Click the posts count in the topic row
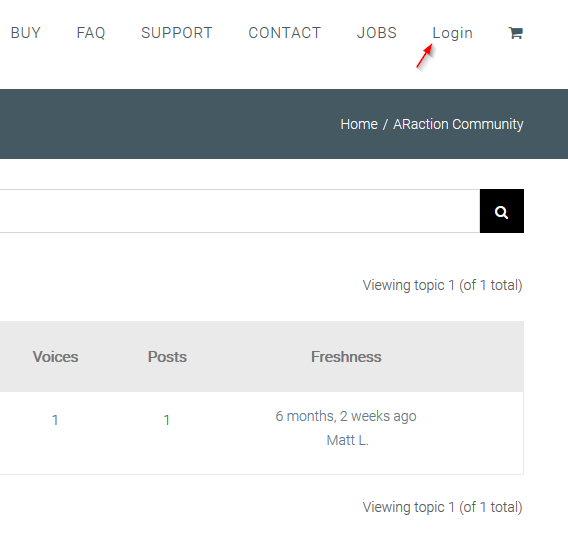 tap(167, 420)
